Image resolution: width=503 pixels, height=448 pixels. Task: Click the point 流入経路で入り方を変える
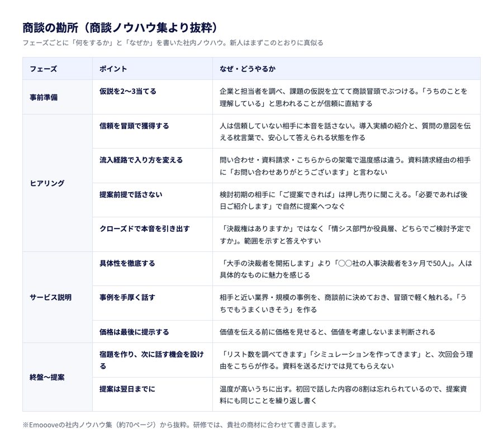pyautogui.click(x=141, y=160)
